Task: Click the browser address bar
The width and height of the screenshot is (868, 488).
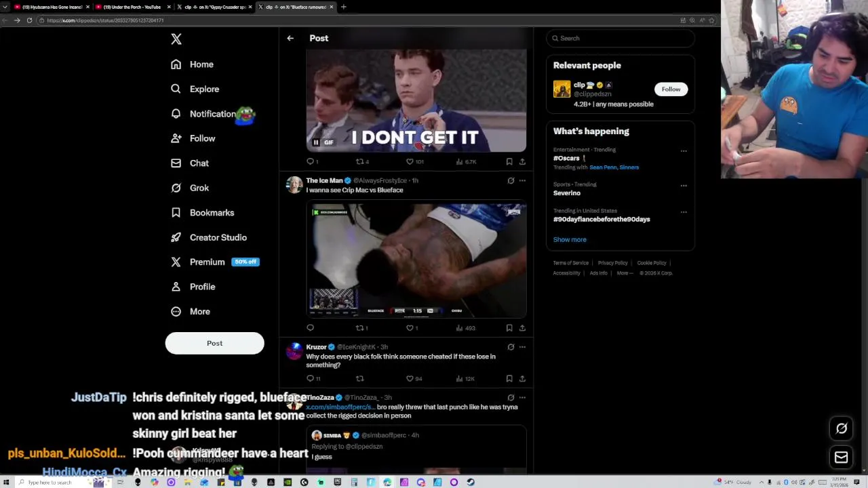Action: [x=359, y=20]
